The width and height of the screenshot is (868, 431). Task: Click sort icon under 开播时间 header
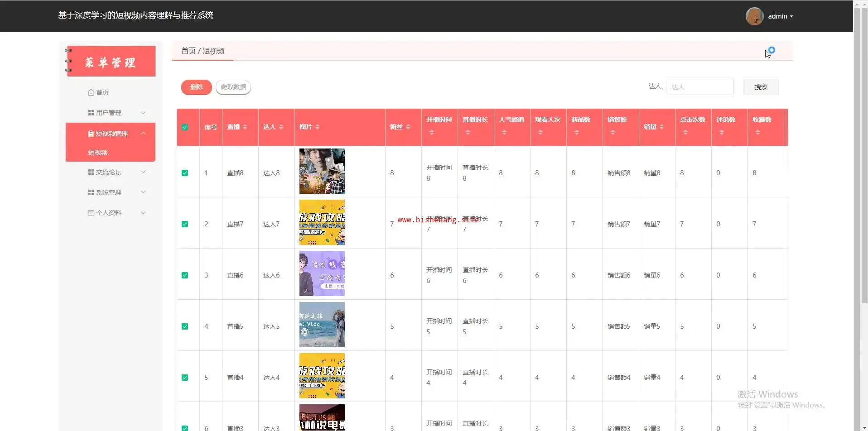click(432, 133)
